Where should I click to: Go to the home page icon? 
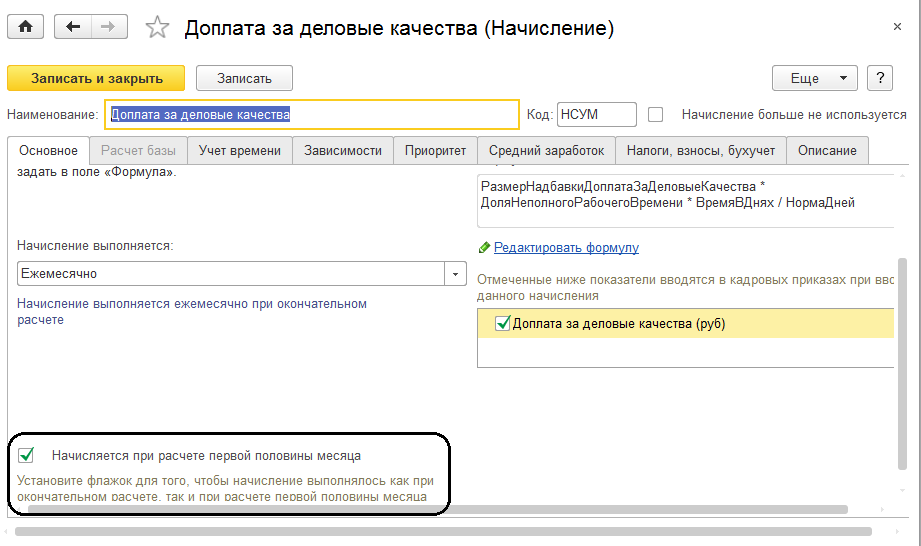click(x=25, y=27)
